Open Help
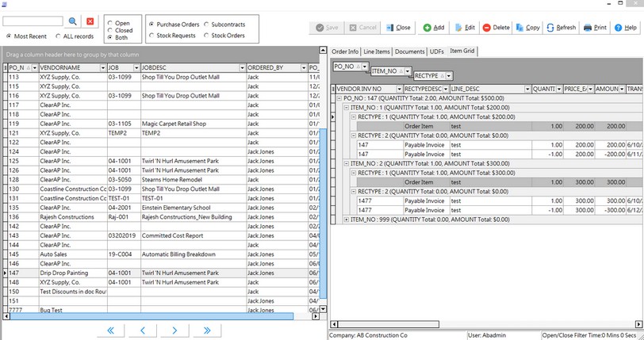This screenshot has height=340, width=644. tap(626, 28)
